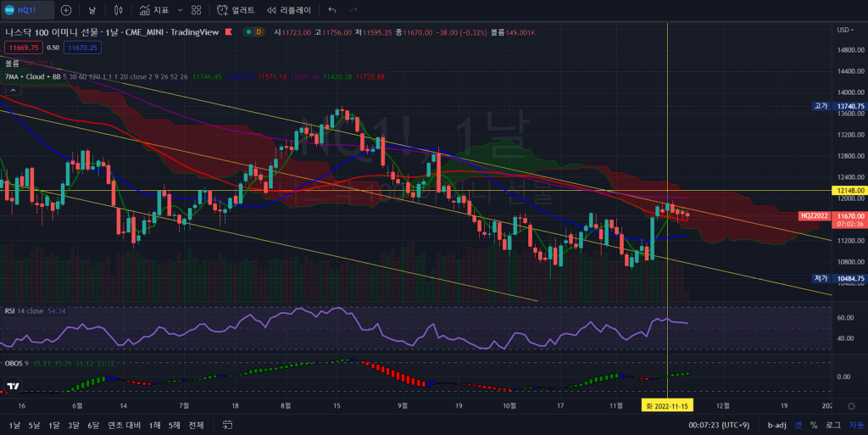Open the NQ1! symbol search
This screenshot has height=435, width=868.
coord(27,10)
